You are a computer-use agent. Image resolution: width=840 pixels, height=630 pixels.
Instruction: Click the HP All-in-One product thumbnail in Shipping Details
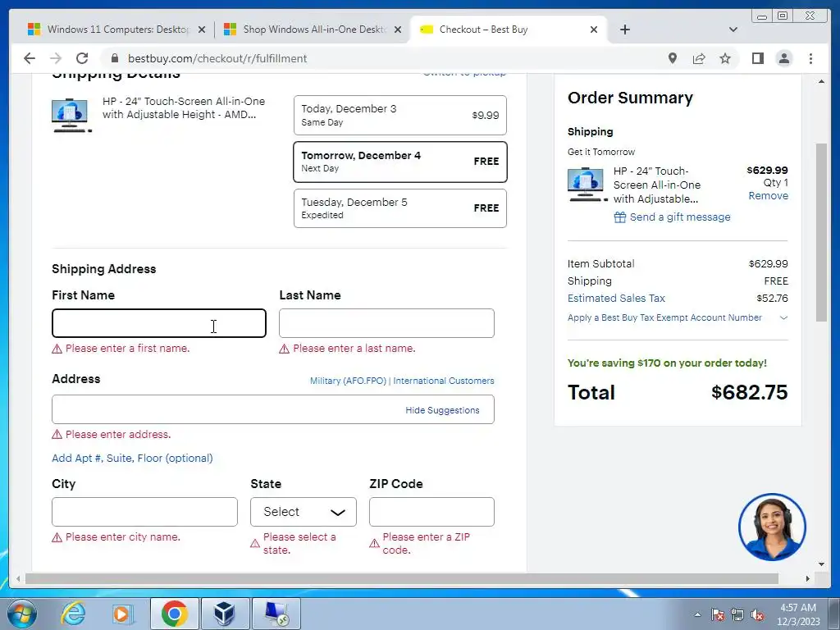pyautogui.click(x=71, y=115)
